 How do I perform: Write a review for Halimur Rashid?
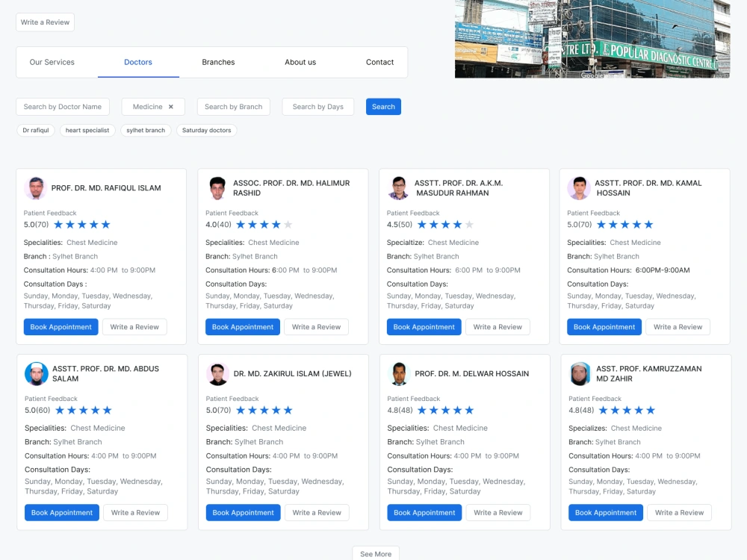coord(316,327)
